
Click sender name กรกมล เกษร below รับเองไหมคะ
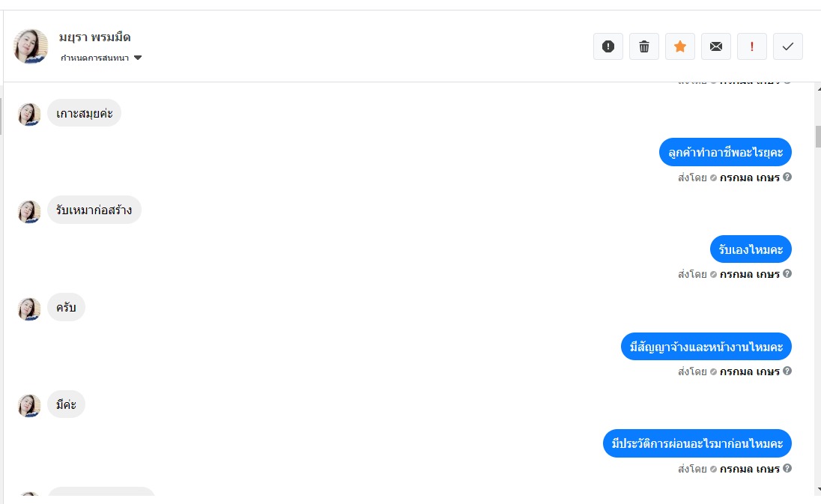click(749, 274)
